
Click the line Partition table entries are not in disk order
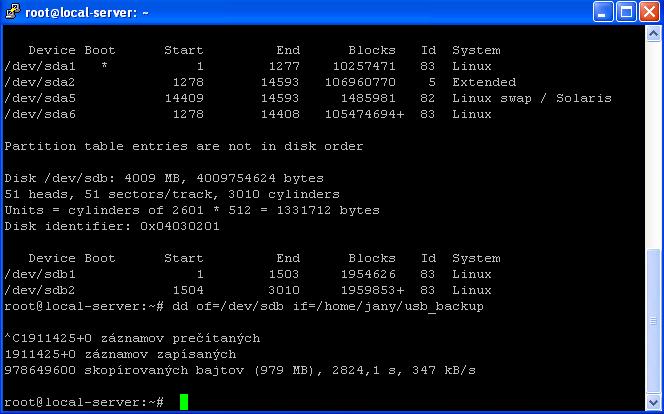pyautogui.click(x=184, y=146)
